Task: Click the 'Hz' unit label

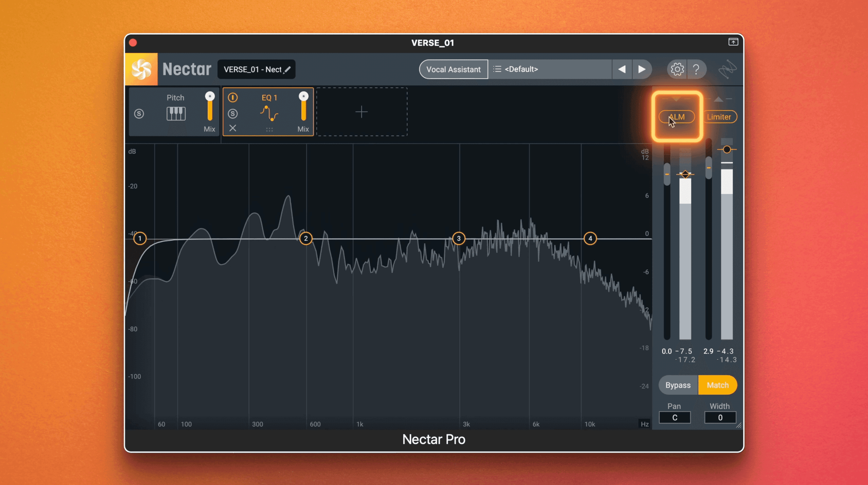Action: (x=645, y=424)
